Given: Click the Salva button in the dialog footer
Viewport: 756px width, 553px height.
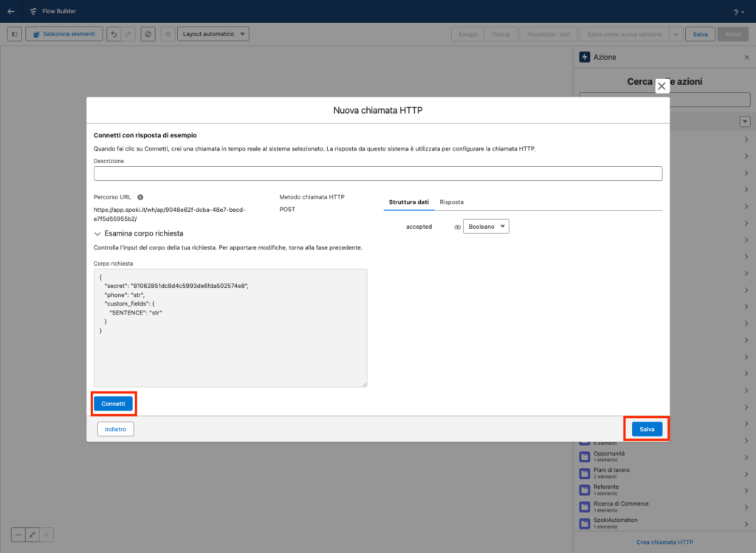Looking at the screenshot, I should coord(647,429).
